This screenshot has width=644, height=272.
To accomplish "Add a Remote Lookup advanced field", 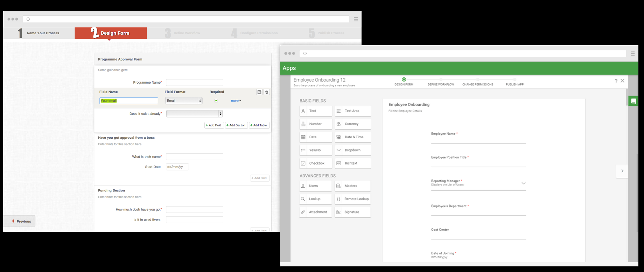I will click(x=353, y=199).
